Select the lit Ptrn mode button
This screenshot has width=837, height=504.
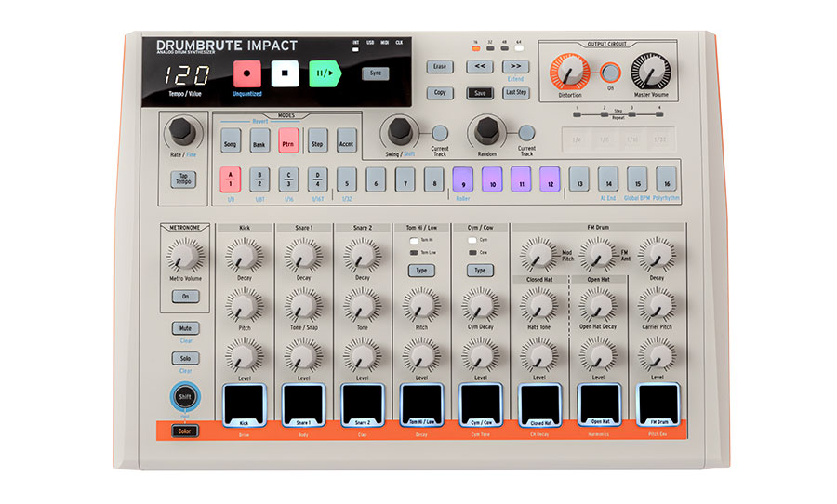288,141
